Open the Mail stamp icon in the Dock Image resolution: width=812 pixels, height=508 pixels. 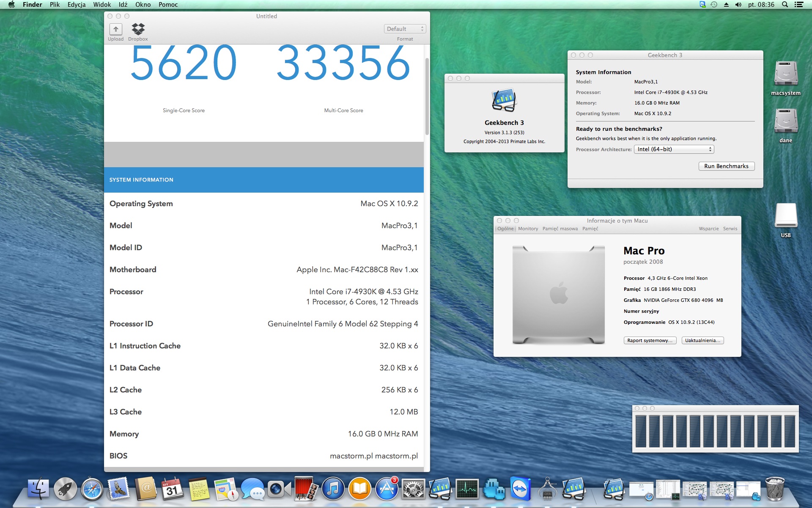(119, 489)
